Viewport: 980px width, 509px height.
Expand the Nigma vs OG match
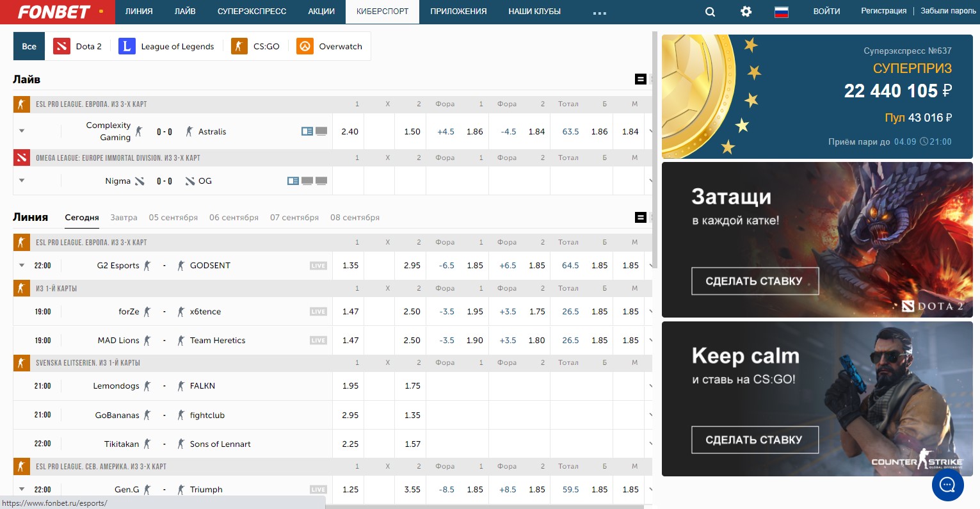pos(22,181)
